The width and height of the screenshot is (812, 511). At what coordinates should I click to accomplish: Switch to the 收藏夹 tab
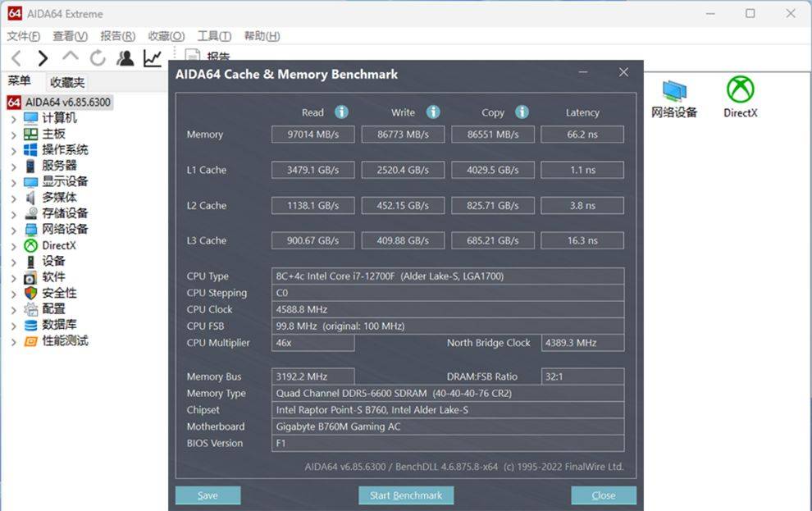click(x=67, y=82)
